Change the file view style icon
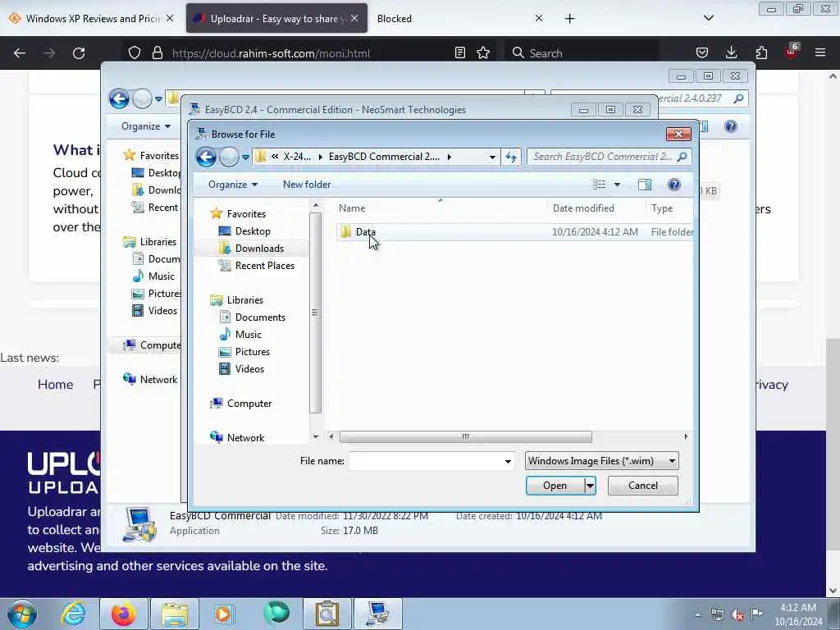Image resolution: width=840 pixels, height=630 pixels. tap(599, 185)
